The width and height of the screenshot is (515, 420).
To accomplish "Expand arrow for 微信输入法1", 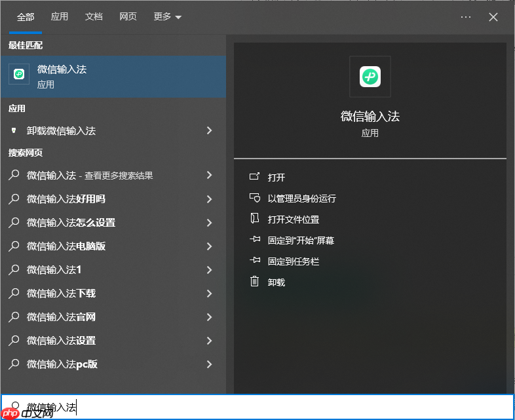I will coord(210,270).
